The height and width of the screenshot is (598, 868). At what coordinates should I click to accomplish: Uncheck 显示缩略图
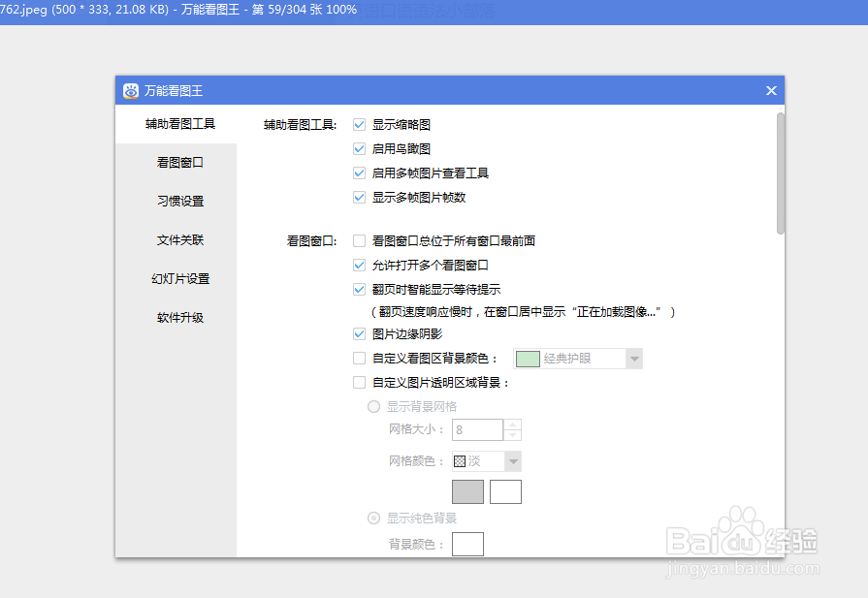(359, 124)
